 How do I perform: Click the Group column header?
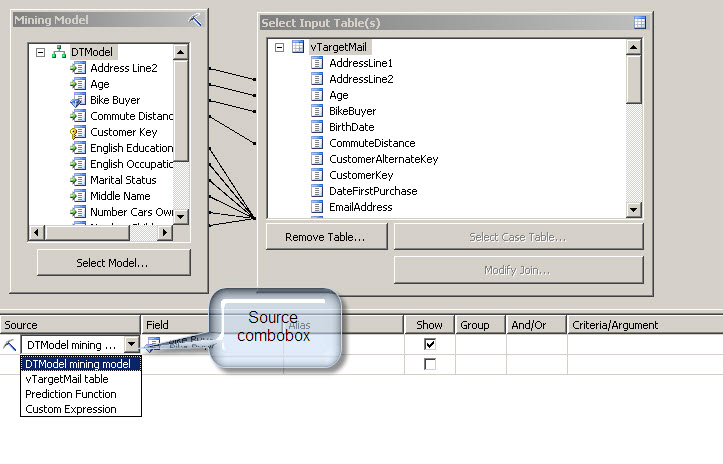click(480, 325)
